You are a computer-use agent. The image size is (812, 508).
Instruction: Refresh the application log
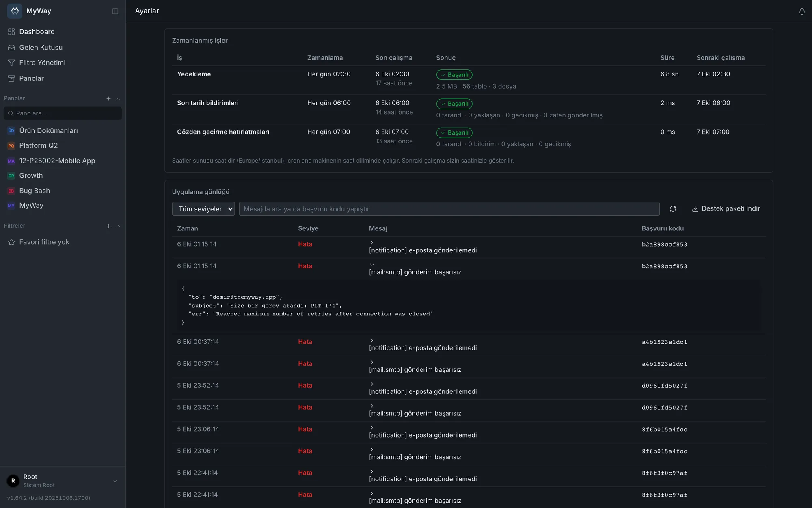click(673, 209)
